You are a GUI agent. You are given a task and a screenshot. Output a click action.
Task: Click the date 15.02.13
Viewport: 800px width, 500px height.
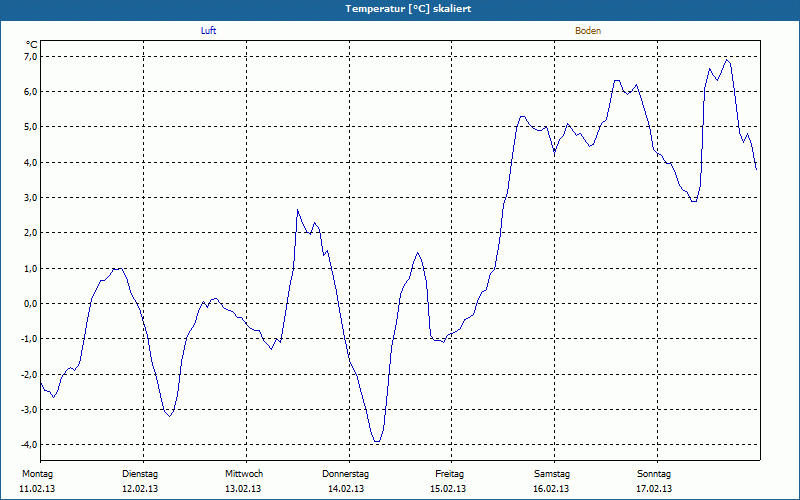click(448, 489)
